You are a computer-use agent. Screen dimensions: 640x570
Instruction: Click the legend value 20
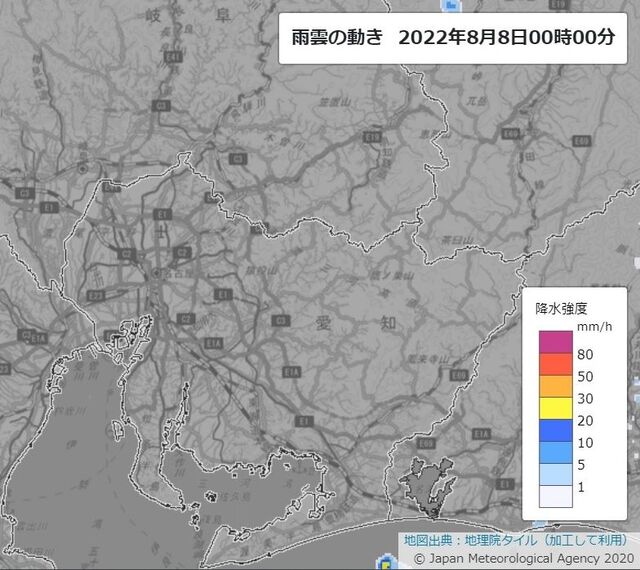click(585, 421)
